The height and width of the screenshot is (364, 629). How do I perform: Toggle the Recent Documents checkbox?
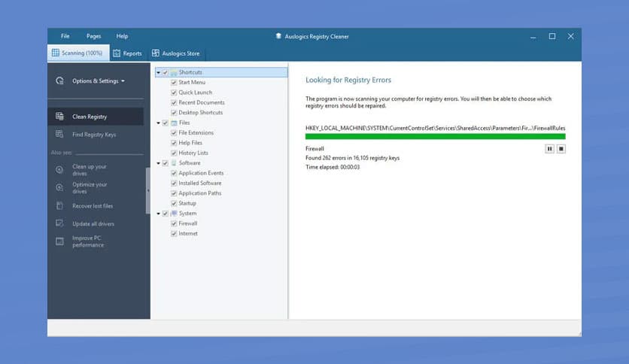point(174,102)
